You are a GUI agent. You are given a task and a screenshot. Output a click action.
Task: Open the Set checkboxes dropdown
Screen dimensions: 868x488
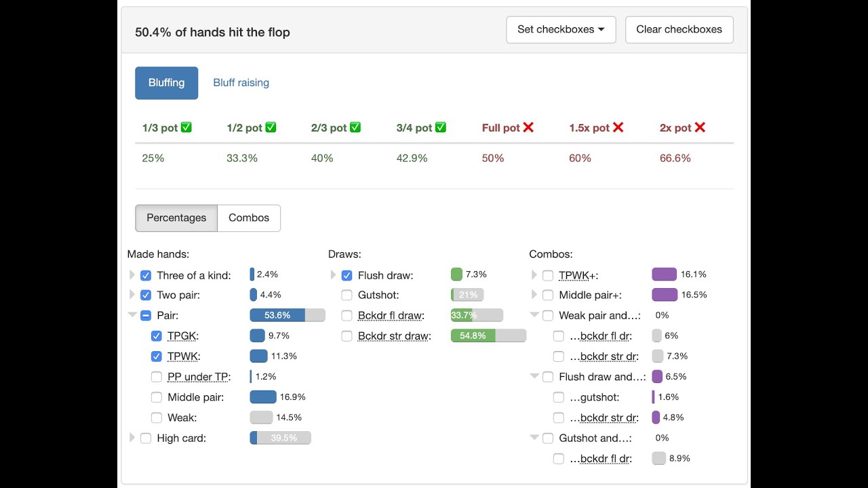pyautogui.click(x=561, y=30)
